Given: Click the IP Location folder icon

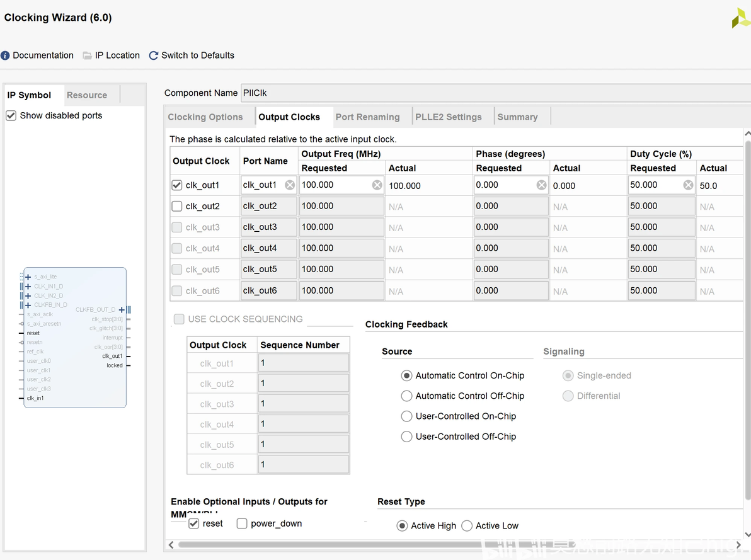Looking at the screenshot, I should coord(88,55).
